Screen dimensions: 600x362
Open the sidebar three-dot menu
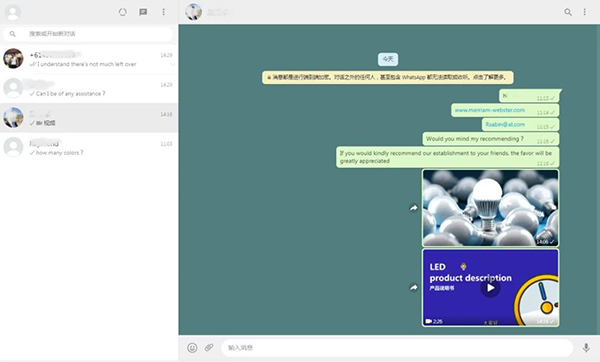(x=163, y=12)
